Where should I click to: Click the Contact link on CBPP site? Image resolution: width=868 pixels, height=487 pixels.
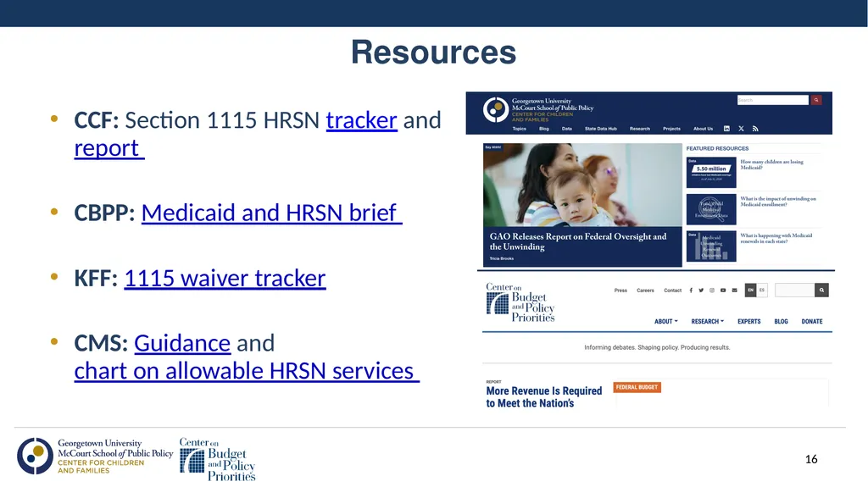point(672,290)
